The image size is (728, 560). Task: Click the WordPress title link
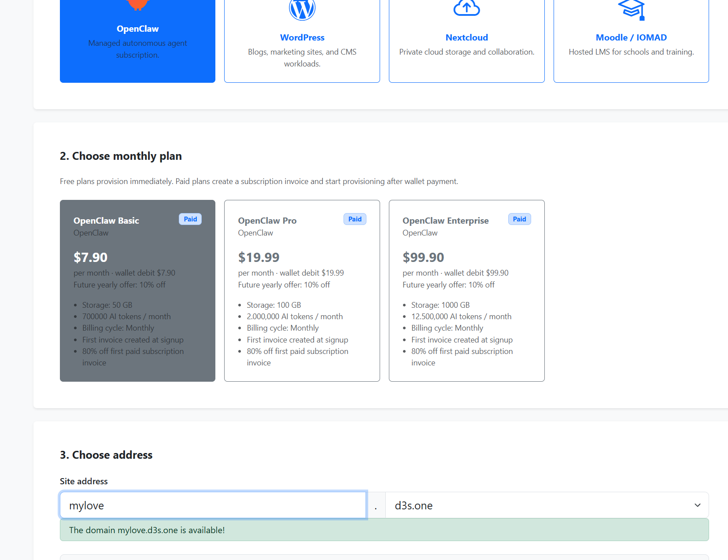tap(302, 37)
